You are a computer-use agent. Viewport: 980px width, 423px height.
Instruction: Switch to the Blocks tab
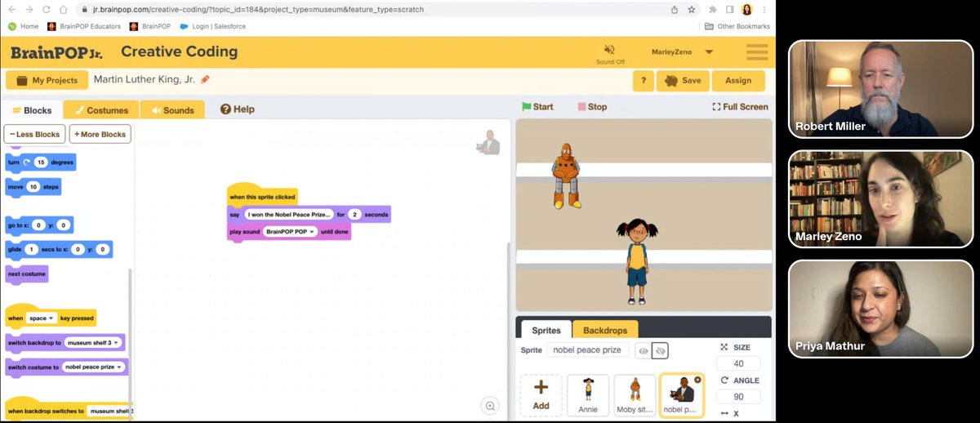click(32, 110)
